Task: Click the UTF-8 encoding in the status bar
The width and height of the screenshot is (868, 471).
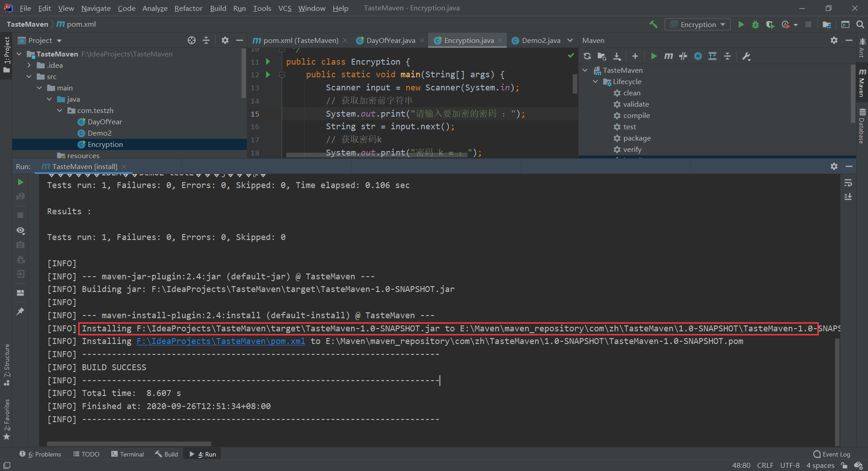Action: pyautogui.click(x=790, y=466)
